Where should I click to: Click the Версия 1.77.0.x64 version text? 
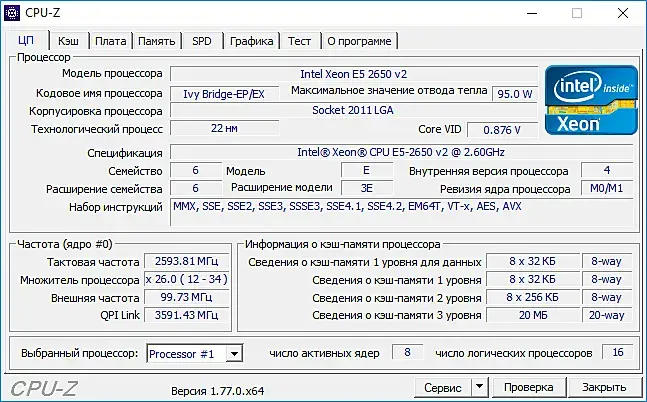(217, 391)
